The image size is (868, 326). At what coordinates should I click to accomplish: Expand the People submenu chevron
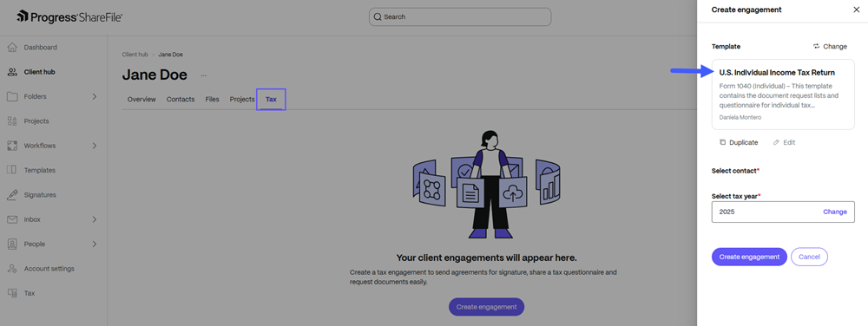(94, 244)
